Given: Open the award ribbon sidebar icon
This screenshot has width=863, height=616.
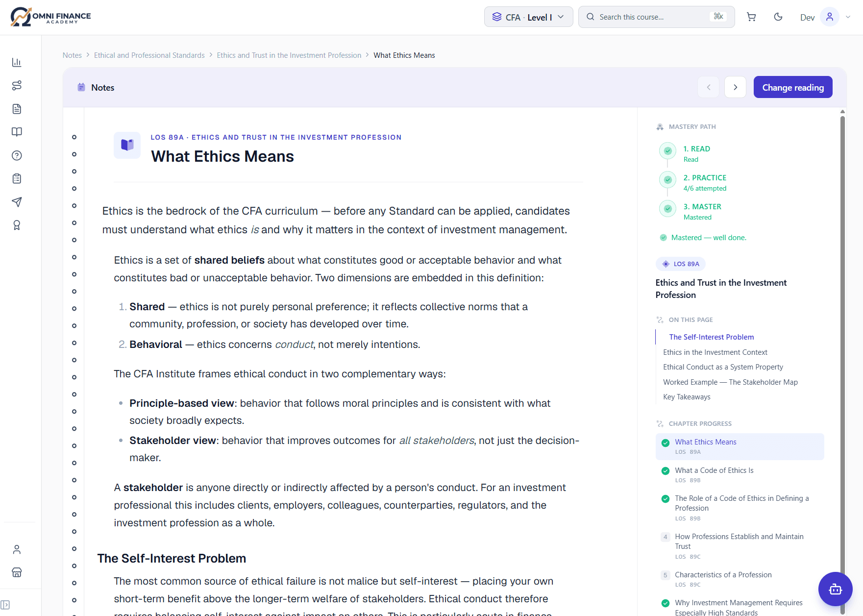Looking at the screenshot, I should [17, 225].
